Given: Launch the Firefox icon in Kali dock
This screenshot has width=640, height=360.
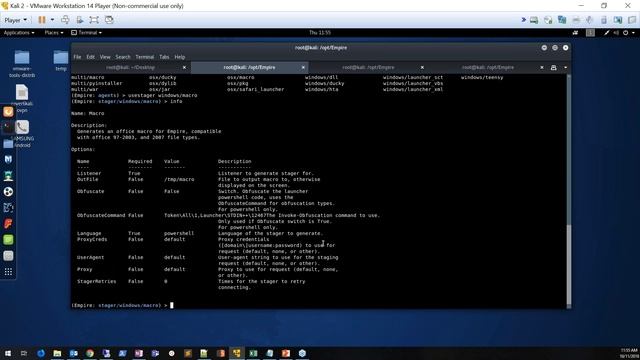Looking at the screenshot, I should click(x=8, y=112).
